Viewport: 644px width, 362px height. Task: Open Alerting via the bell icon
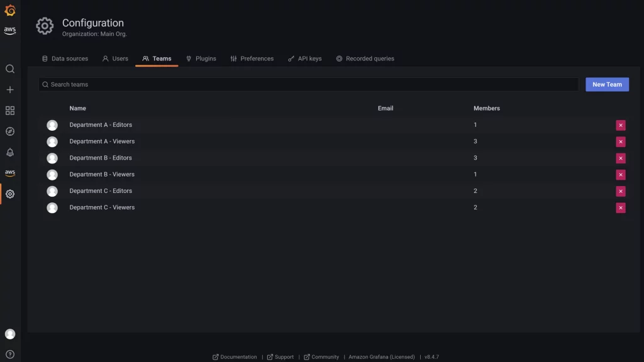tap(9, 151)
